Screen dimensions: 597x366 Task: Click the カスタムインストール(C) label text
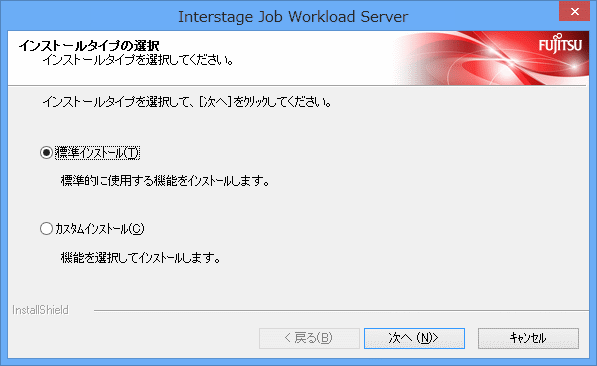click(100, 229)
